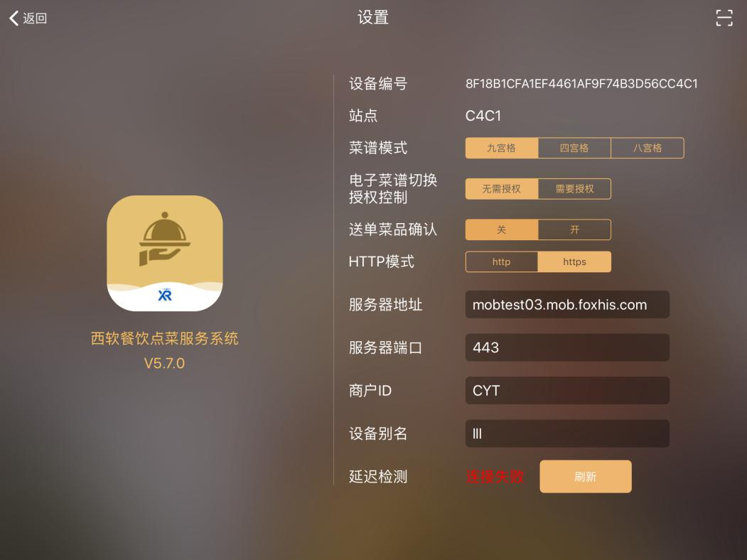Viewport: 747px width, 560px height.
Task: Click the 返回 back text
Action: [x=35, y=18]
